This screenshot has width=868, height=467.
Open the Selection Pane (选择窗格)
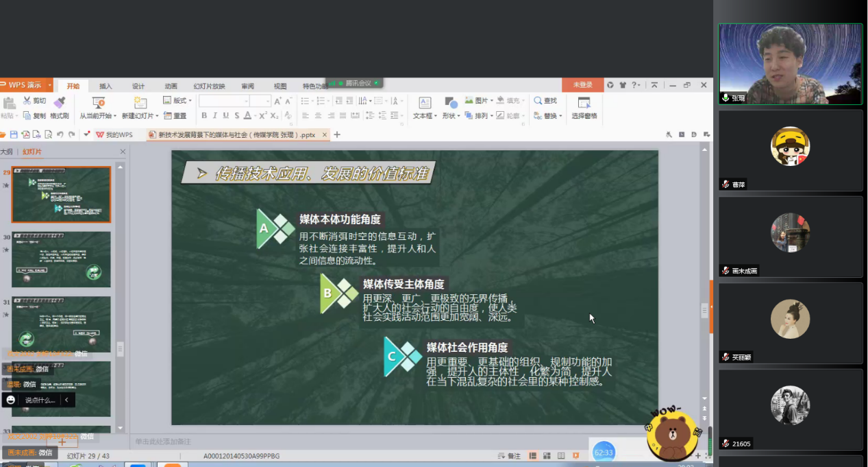coord(584,108)
